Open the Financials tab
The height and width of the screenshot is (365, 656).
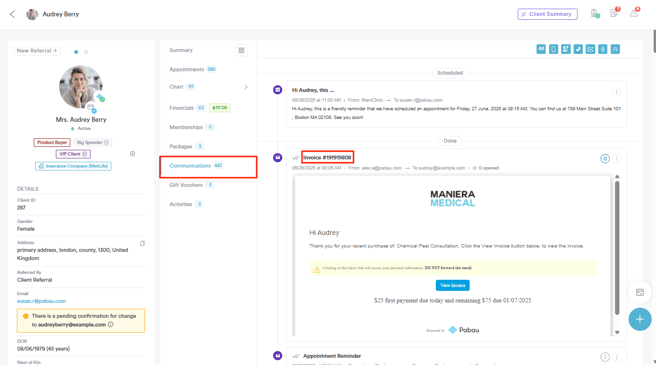point(182,108)
